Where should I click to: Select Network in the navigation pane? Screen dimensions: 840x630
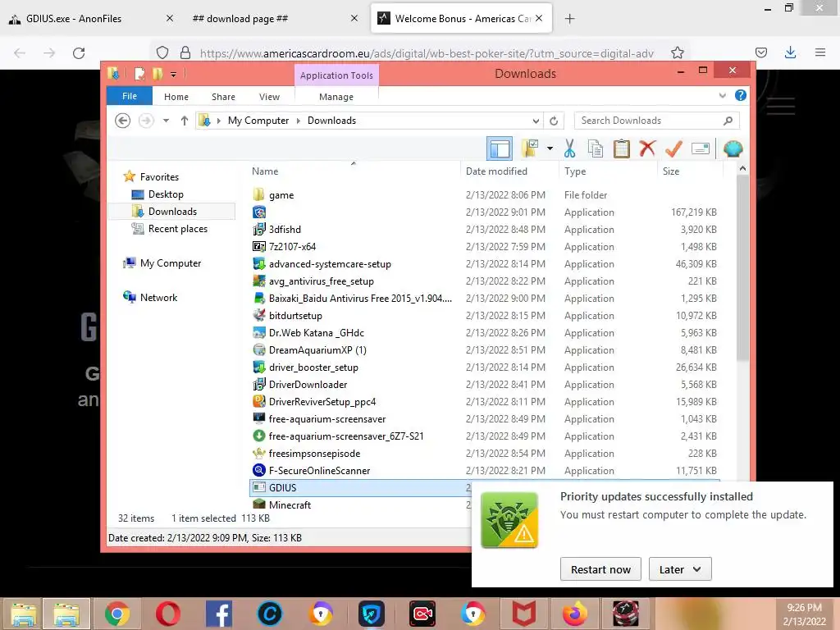[x=158, y=297]
